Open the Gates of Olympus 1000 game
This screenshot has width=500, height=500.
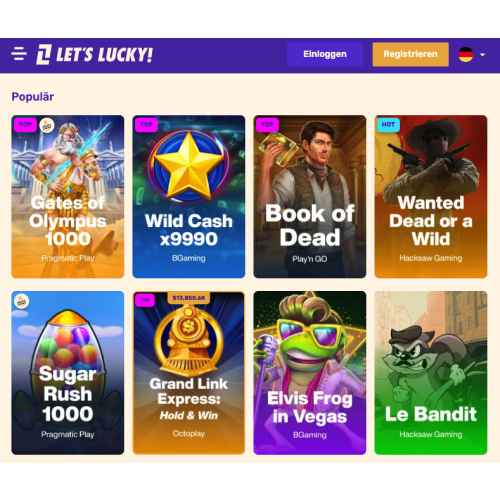pyautogui.click(x=68, y=197)
